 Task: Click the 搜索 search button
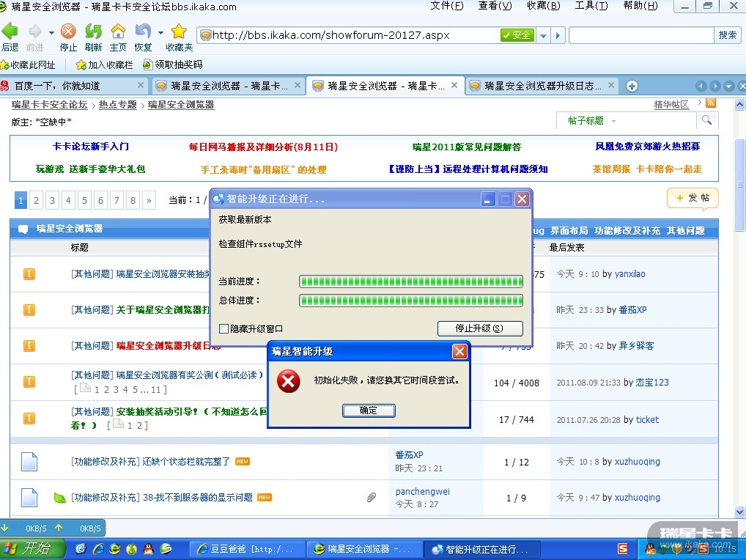728,34
